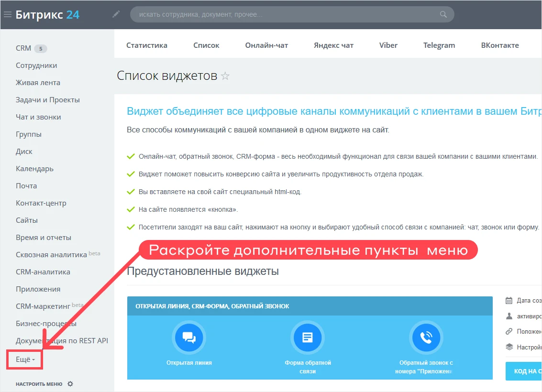This screenshot has height=392, width=542.
Task: Open Документация по REST API
Action: pos(62,341)
